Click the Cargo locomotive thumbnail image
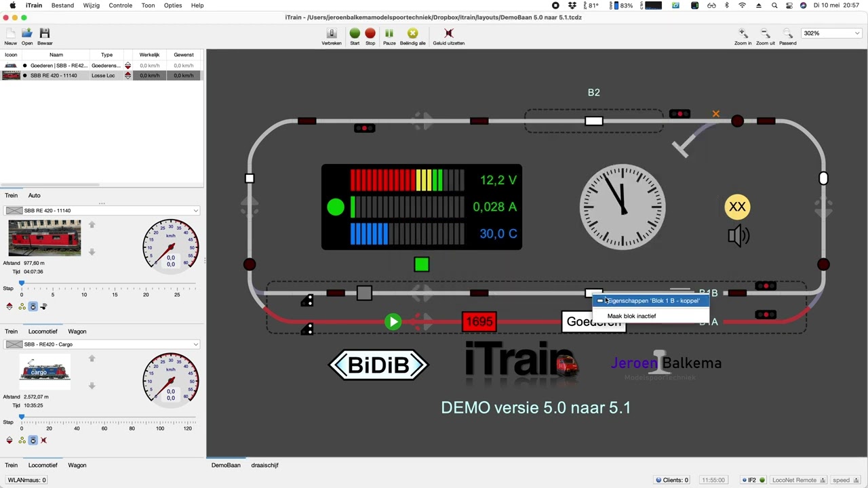The image size is (868, 488). coord(45,371)
